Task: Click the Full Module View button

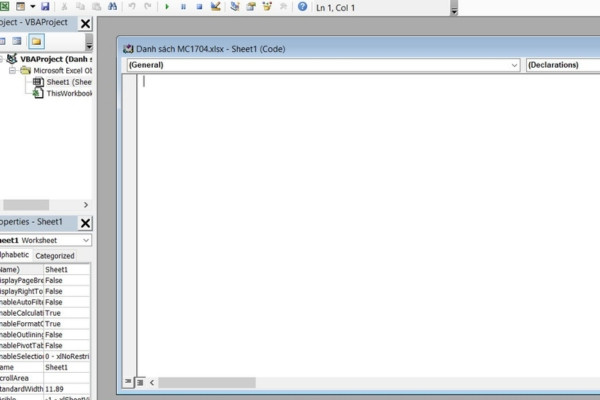Action: coord(140,382)
